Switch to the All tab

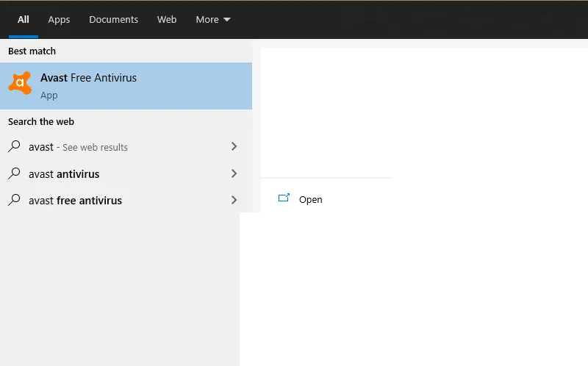tap(24, 20)
